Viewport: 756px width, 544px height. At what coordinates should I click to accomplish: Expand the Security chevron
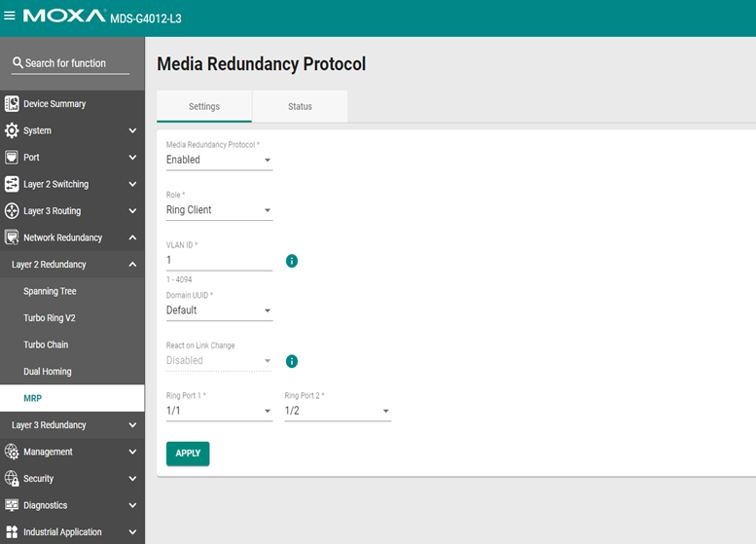(132, 479)
